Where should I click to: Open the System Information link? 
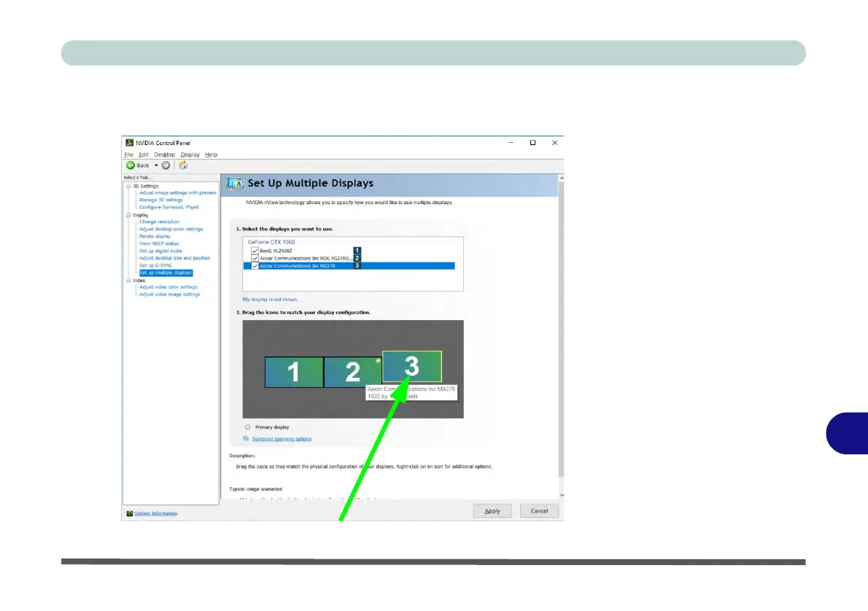pos(155,513)
